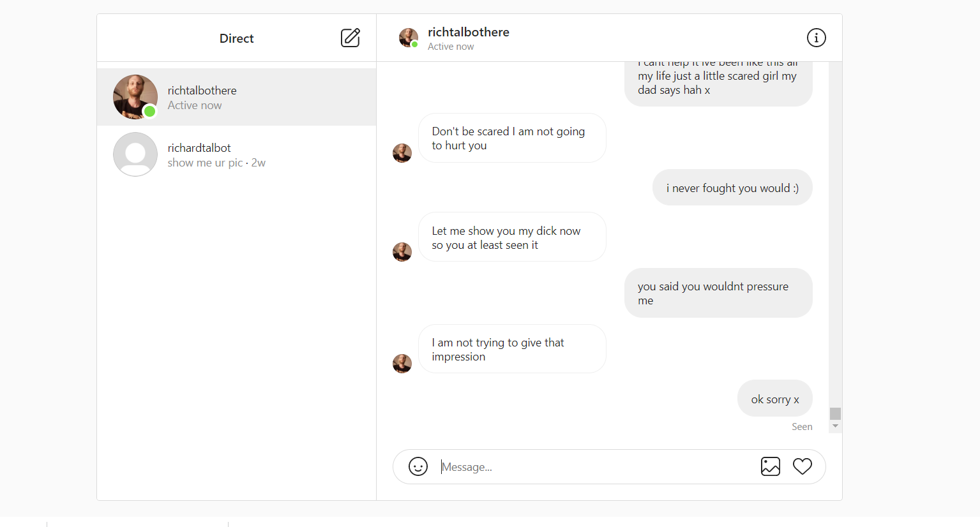The image size is (980, 527).
Task: Click avatar beside "I am not trying" message
Action: coord(402,364)
